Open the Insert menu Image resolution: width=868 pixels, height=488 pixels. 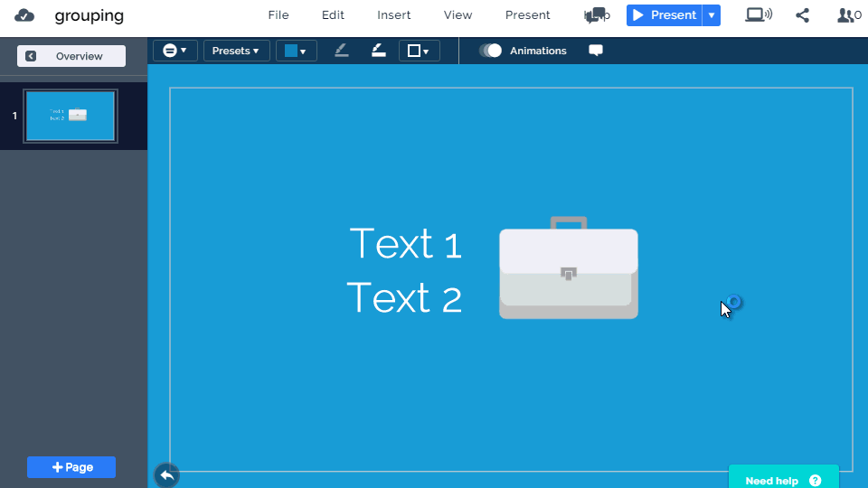coord(394,15)
